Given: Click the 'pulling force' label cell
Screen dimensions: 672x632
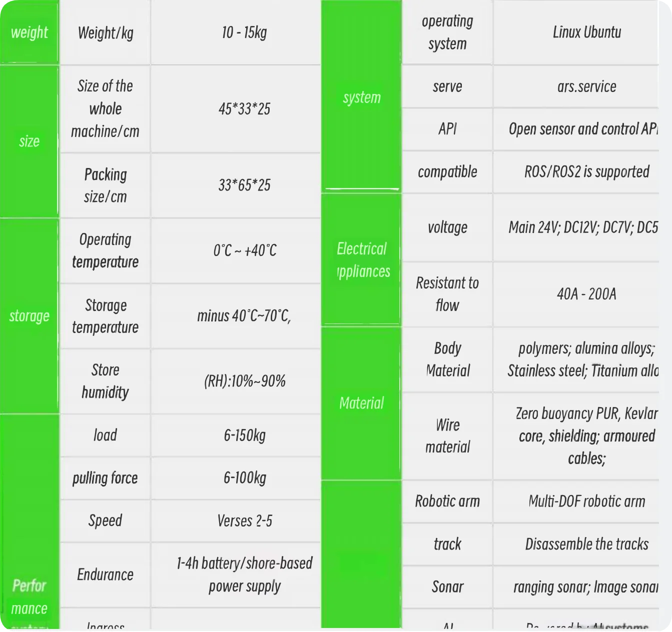Looking at the screenshot, I should point(105,478).
